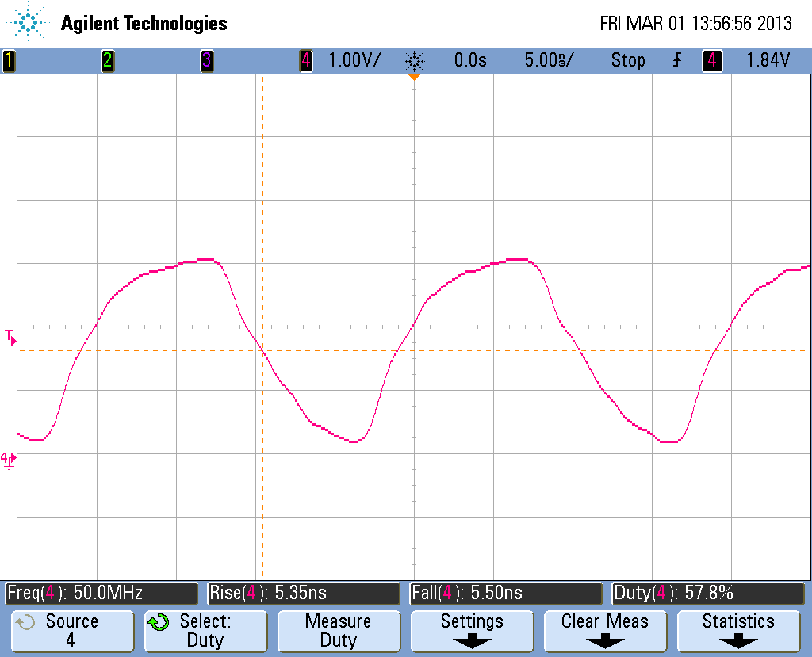Select channel 4 indicator beside 1.00V/

[x=306, y=60]
